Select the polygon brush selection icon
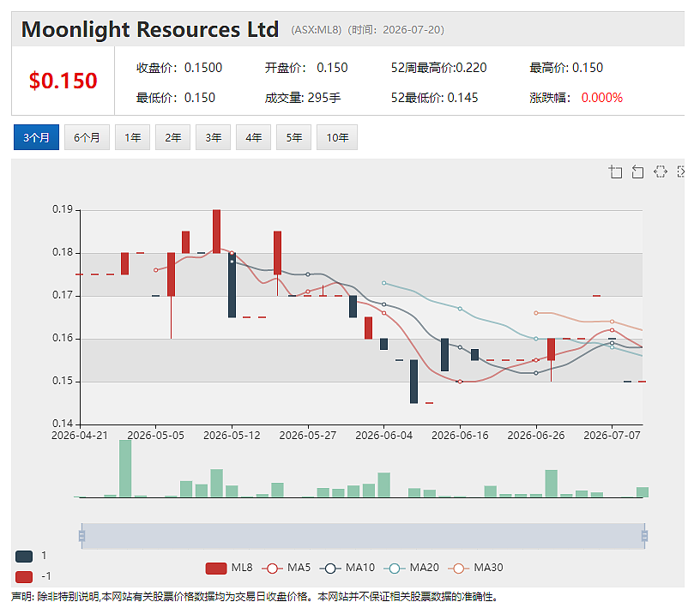This screenshot has width=700, height=614. [661, 172]
